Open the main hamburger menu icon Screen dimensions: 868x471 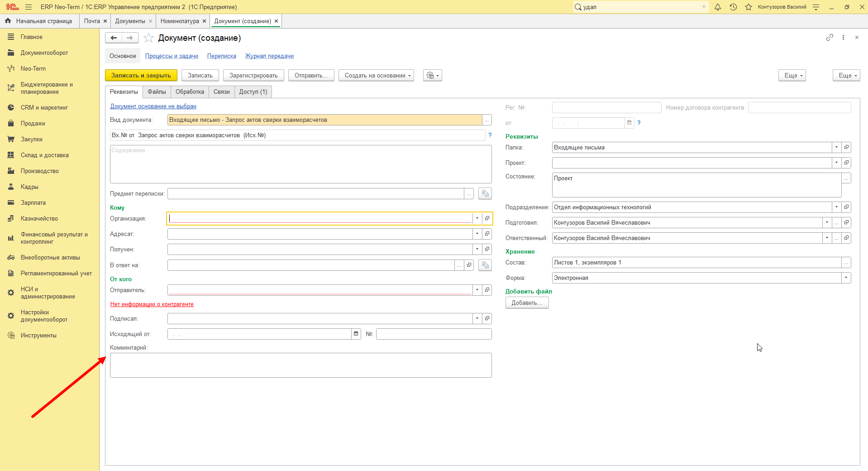(x=29, y=7)
